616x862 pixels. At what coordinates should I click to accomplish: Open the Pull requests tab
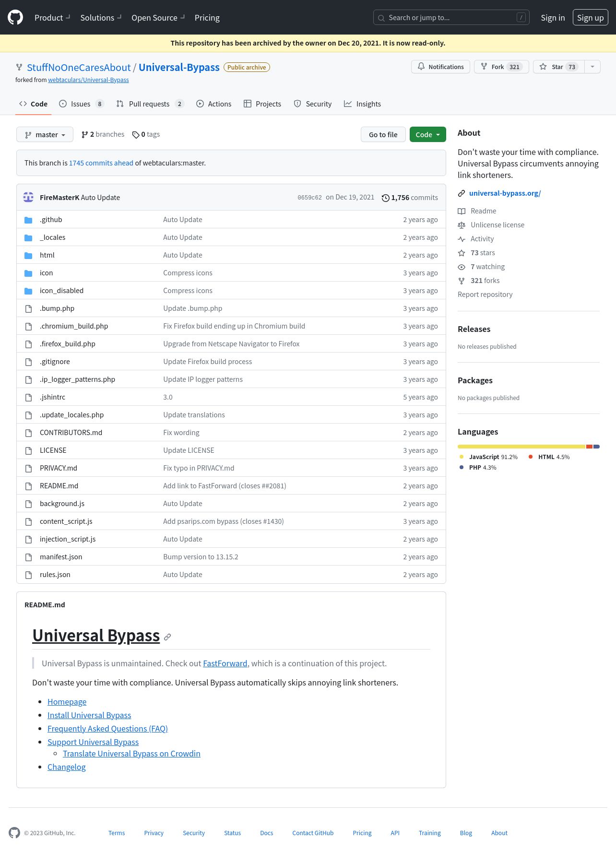tap(150, 104)
